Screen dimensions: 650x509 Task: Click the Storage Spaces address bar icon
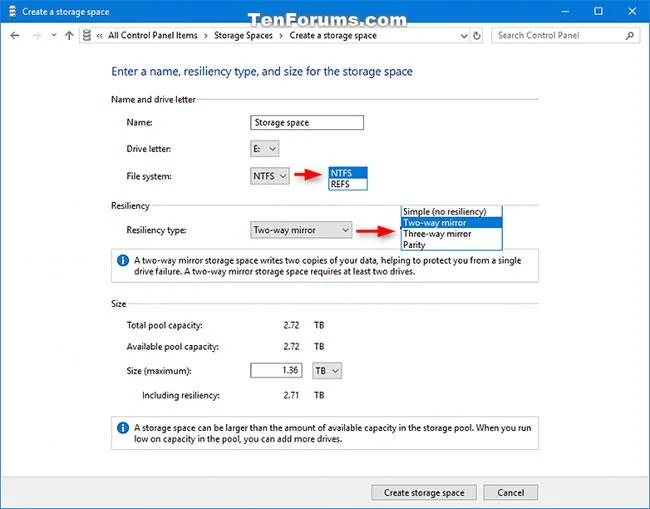click(87, 36)
